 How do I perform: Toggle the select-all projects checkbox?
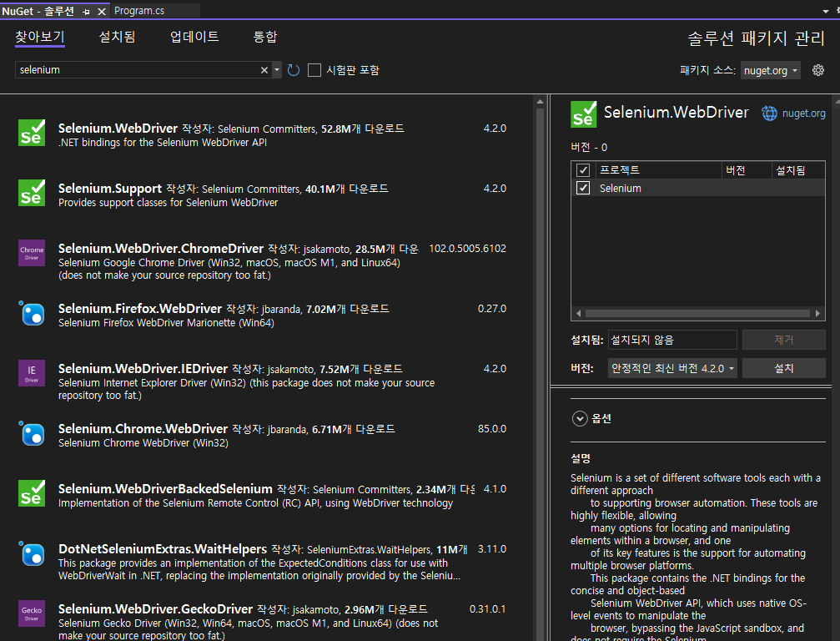[583, 170]
